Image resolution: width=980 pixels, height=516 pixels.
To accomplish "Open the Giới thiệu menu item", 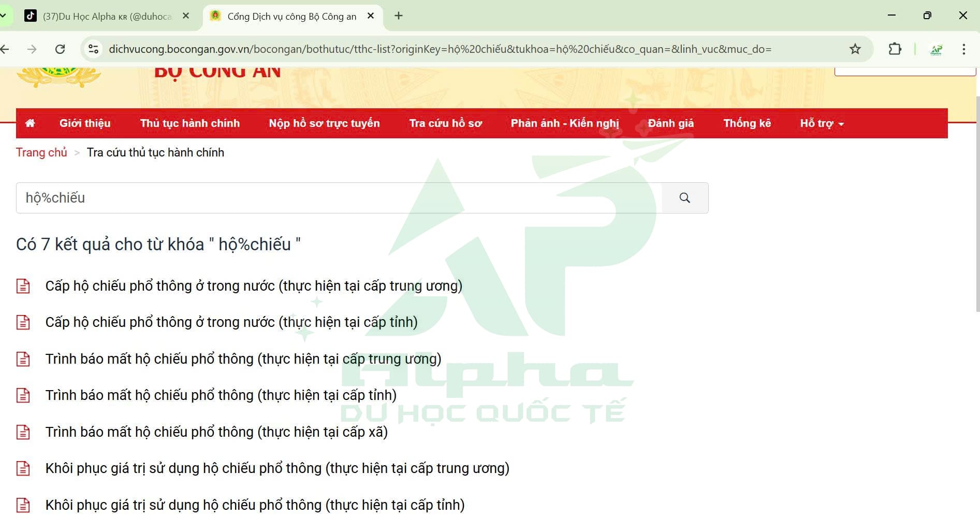I will coord(85,123).
